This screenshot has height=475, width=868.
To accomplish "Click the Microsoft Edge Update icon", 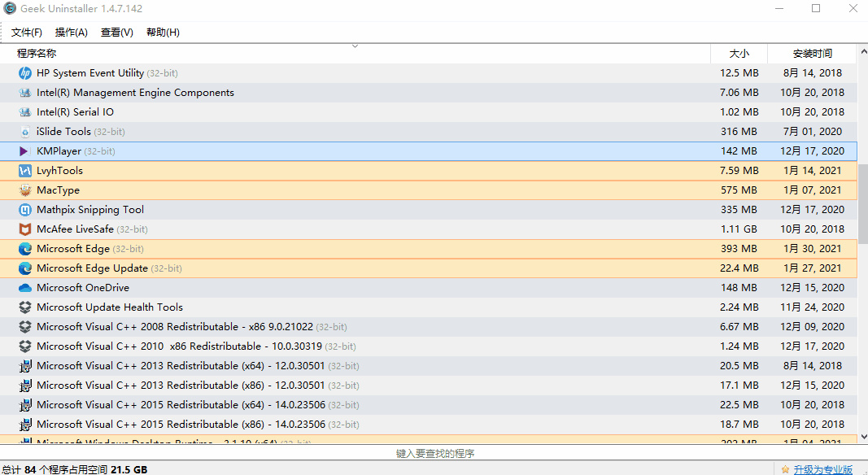I will (25, 268).
